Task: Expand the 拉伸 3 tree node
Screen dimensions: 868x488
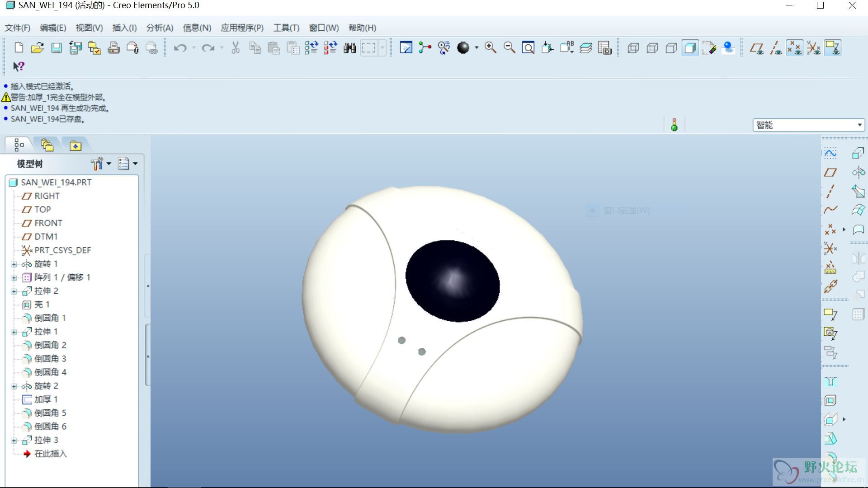Action: pyautogui.click(x=14, y=441)
